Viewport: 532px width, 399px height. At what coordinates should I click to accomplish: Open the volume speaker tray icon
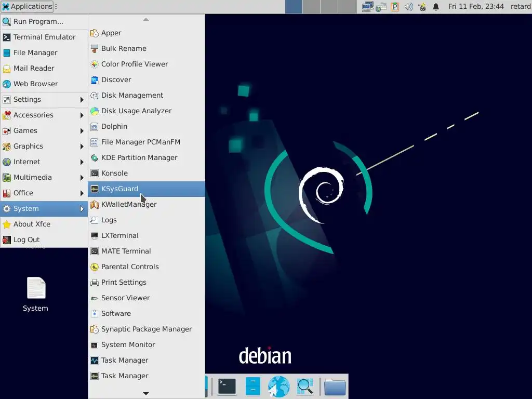(x=408, y=7)
